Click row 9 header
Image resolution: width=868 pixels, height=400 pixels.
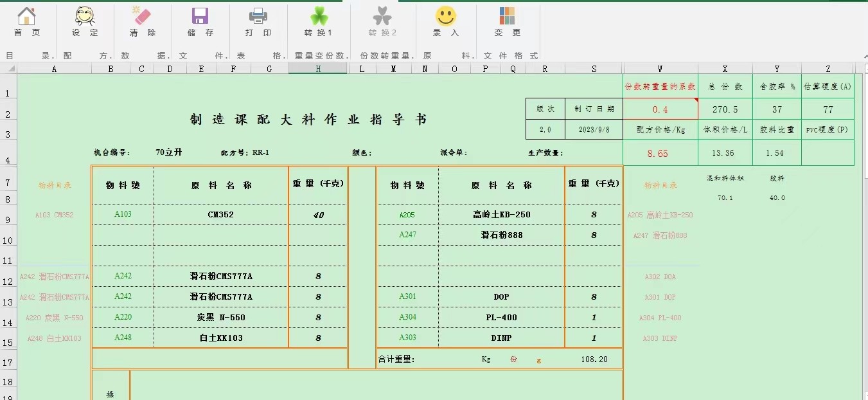tap(8, 220)
